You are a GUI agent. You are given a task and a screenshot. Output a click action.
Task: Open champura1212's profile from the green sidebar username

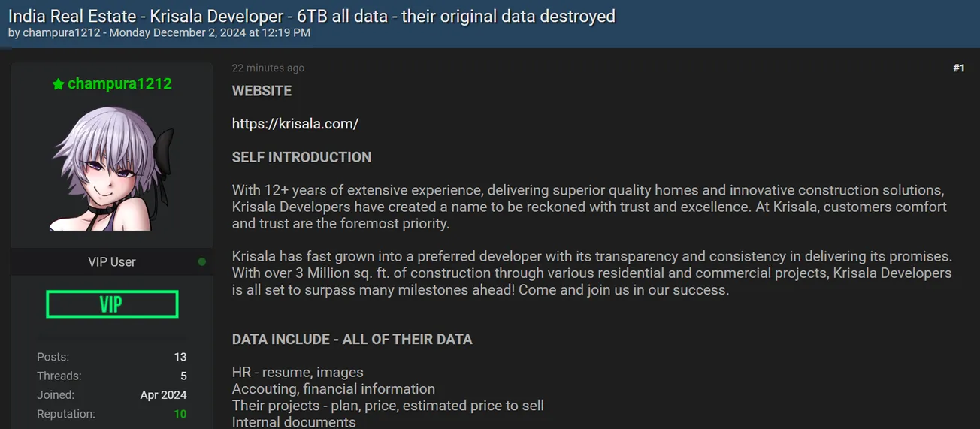pyautogui.click(x=119, y=84)
